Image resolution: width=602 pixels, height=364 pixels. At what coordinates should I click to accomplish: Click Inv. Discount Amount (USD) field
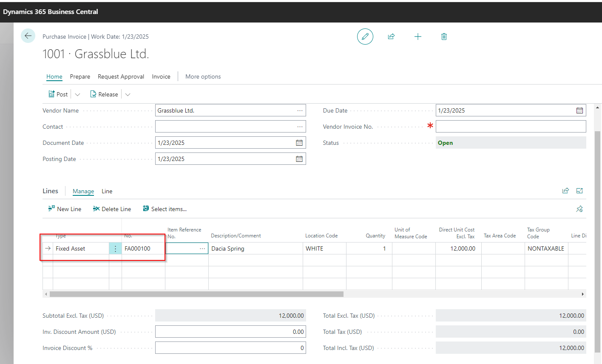tap(230, 332)
